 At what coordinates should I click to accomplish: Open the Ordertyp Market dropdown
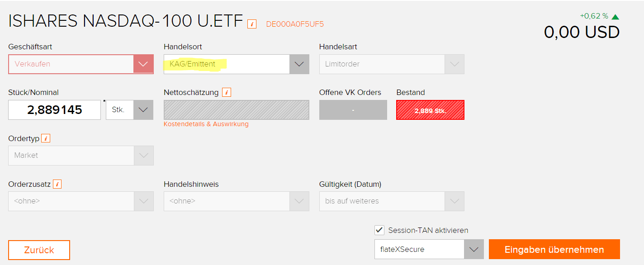81,156
